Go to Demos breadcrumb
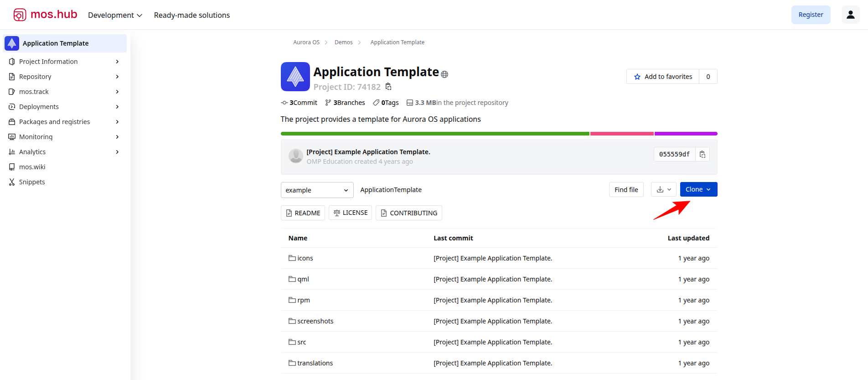The height and width of the screenshot is (380, 868). pyautogui.click(x=343, y=42)
